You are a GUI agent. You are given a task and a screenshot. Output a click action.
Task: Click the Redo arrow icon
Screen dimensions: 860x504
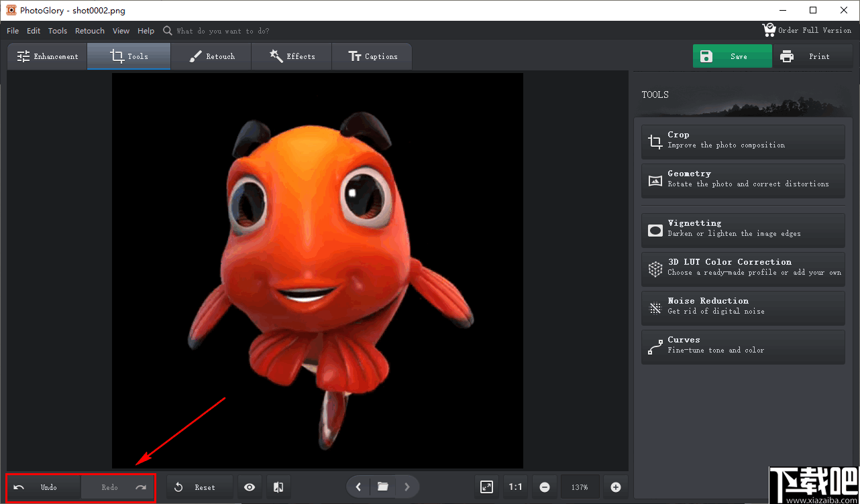coord(141,487)
